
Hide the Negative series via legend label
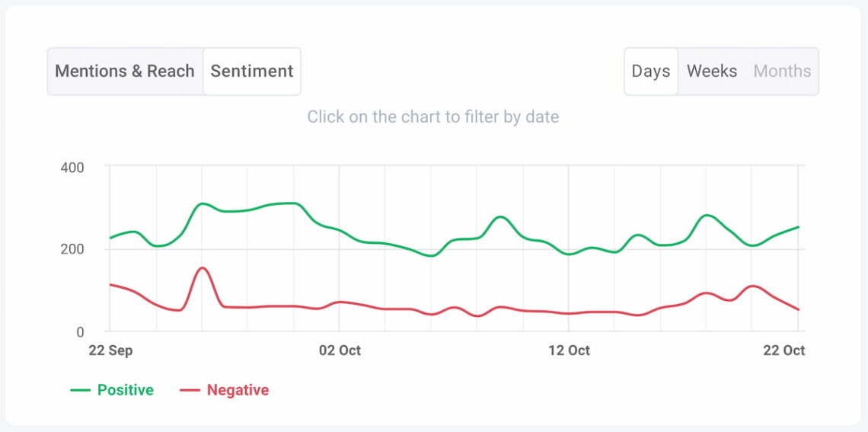point(238,390)
